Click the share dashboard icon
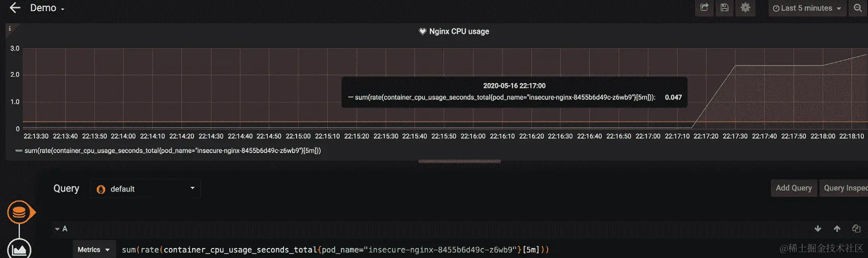 coord(704,8)
